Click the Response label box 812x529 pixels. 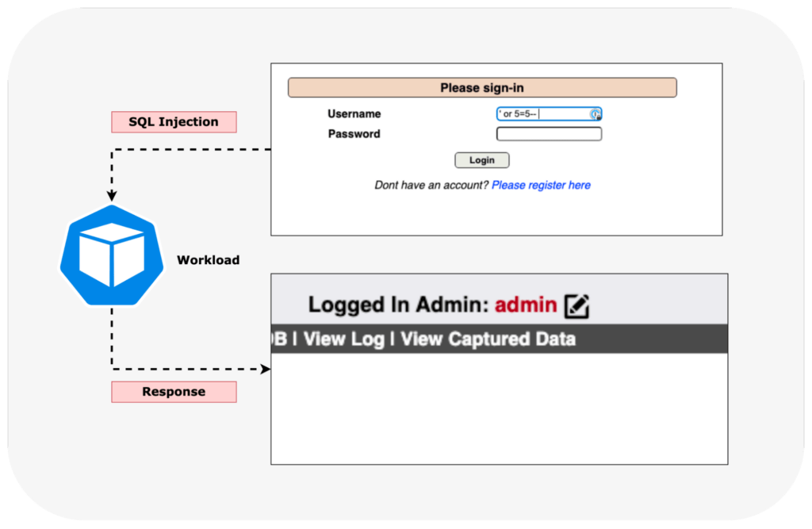click(174, 391)
